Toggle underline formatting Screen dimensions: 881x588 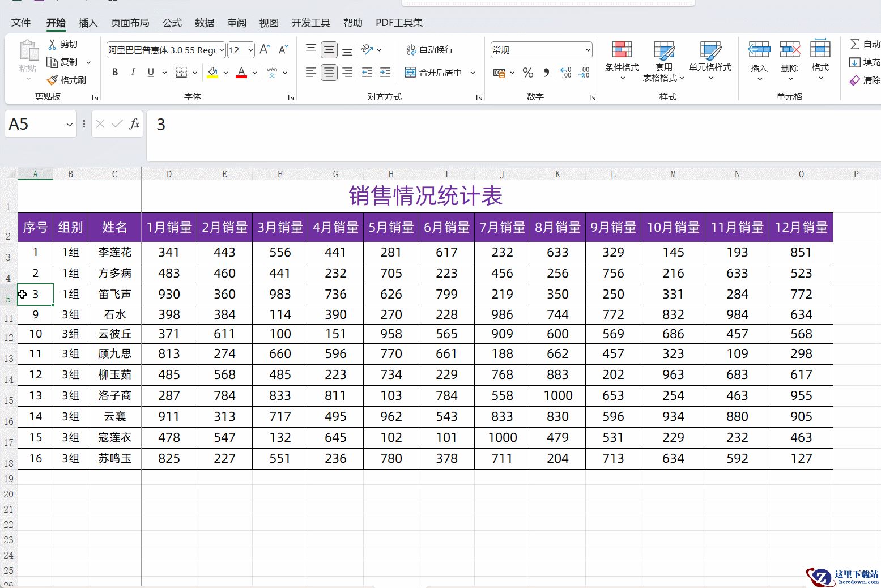[x=151, y=73]
